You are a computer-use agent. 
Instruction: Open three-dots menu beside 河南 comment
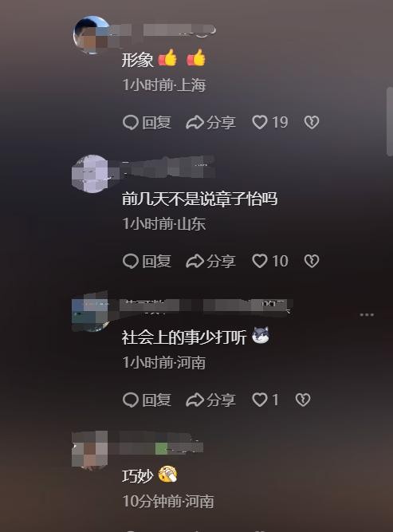pos(367,315)
